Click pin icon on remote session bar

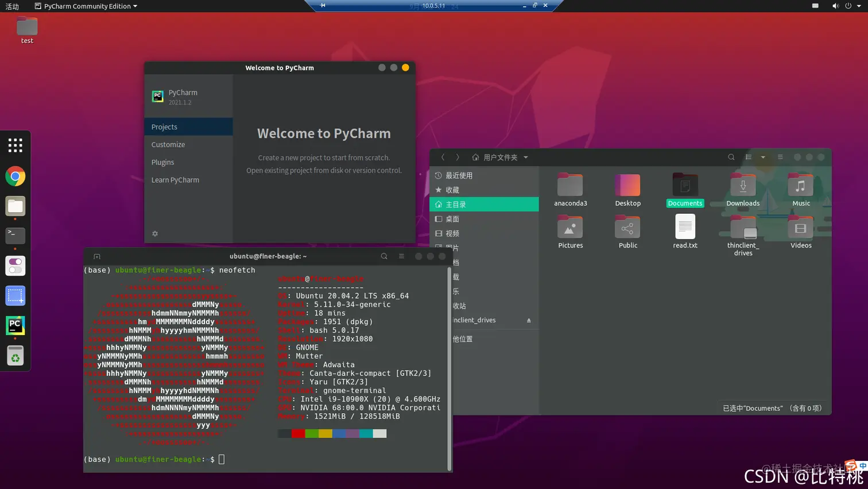coord(323,5)
